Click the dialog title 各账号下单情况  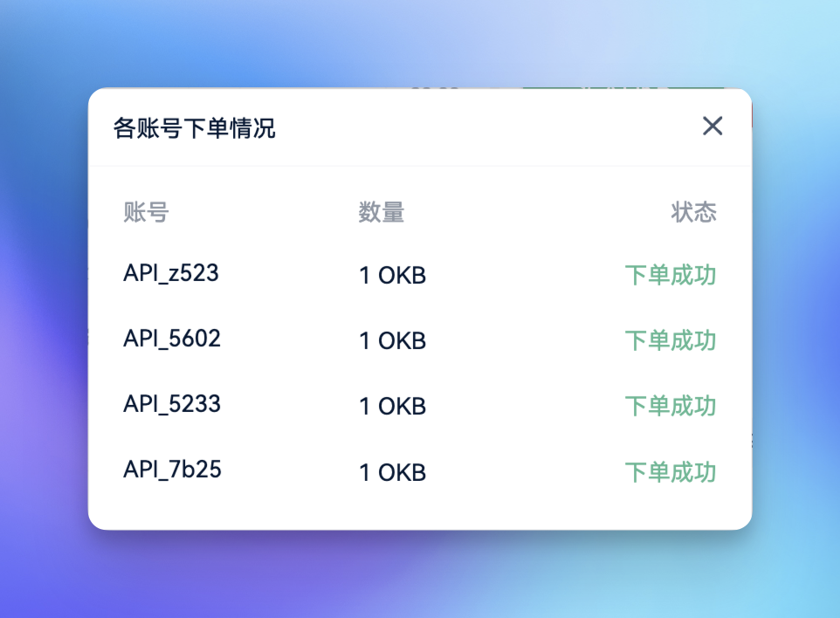pos(193,127)
